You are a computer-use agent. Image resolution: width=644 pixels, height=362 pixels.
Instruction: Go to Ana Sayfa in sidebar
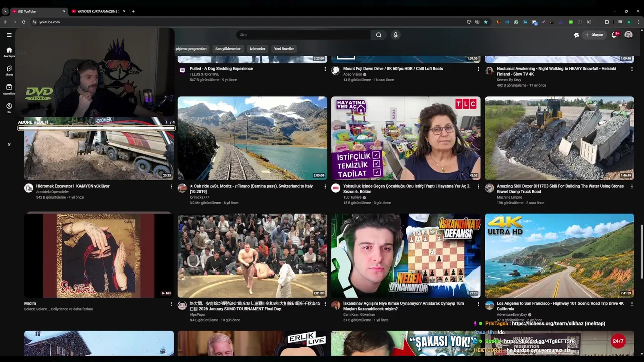coord(9,52)
